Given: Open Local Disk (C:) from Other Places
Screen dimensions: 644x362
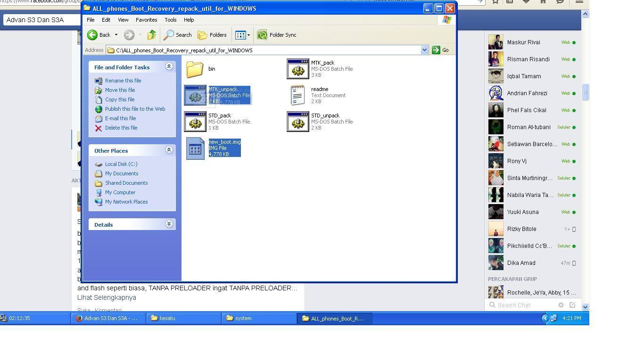Looking at the screenshot, I should tap(121, 164).
